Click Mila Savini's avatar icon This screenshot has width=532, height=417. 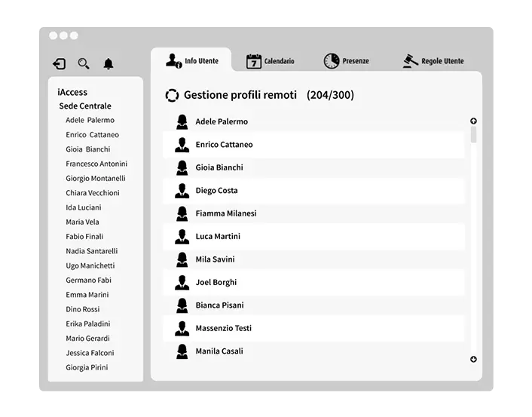coord(182,259)
